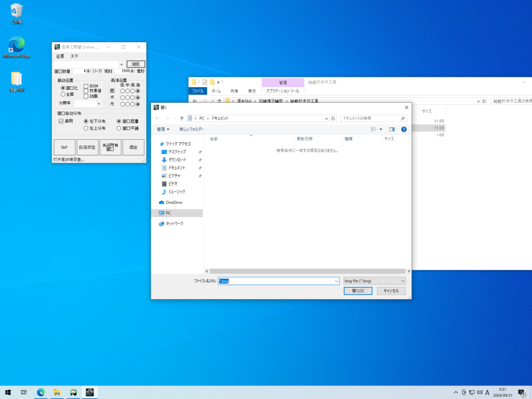
Task: Go up one folder with up arrow
Action: pyautogui.click(x=181, y=118)
